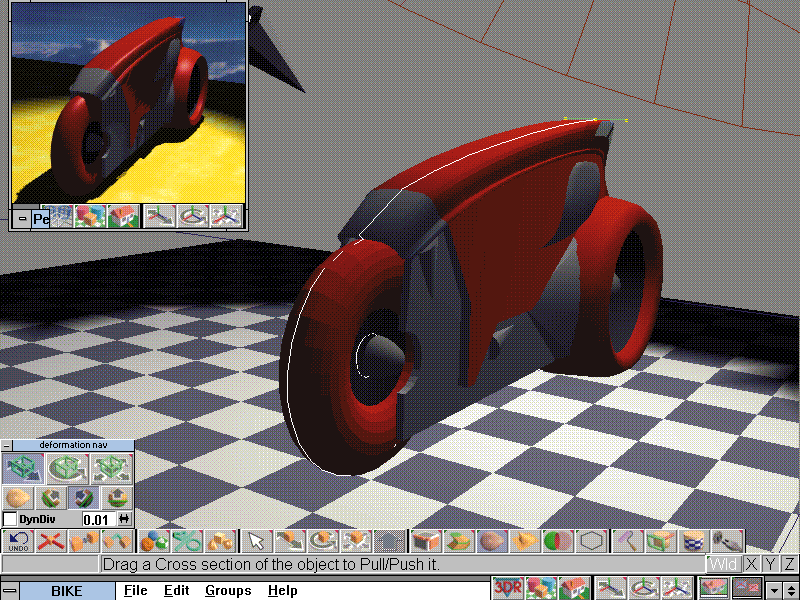Select the Paint roller tool

click(628, 541)
